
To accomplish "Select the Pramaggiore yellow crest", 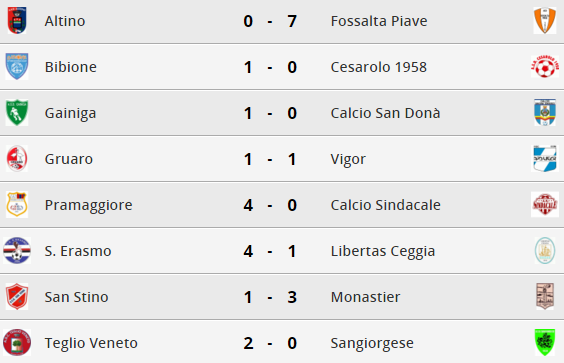I will pyautogui.click(x=17, y=205).
